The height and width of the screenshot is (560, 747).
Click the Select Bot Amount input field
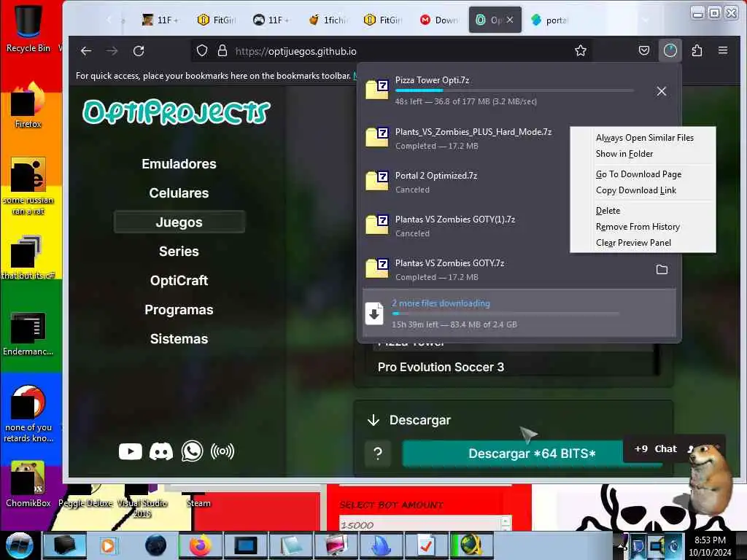click(x=420, y=524)
